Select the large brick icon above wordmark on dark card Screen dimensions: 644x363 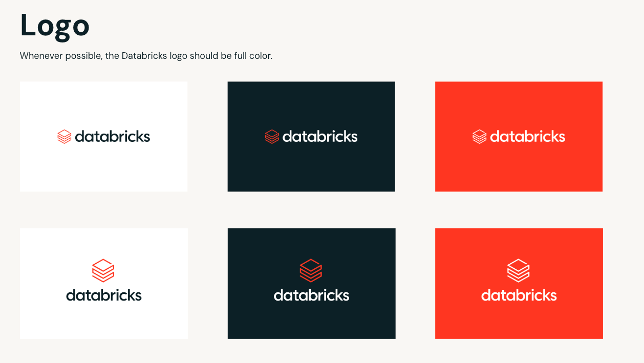coord(311,270)
